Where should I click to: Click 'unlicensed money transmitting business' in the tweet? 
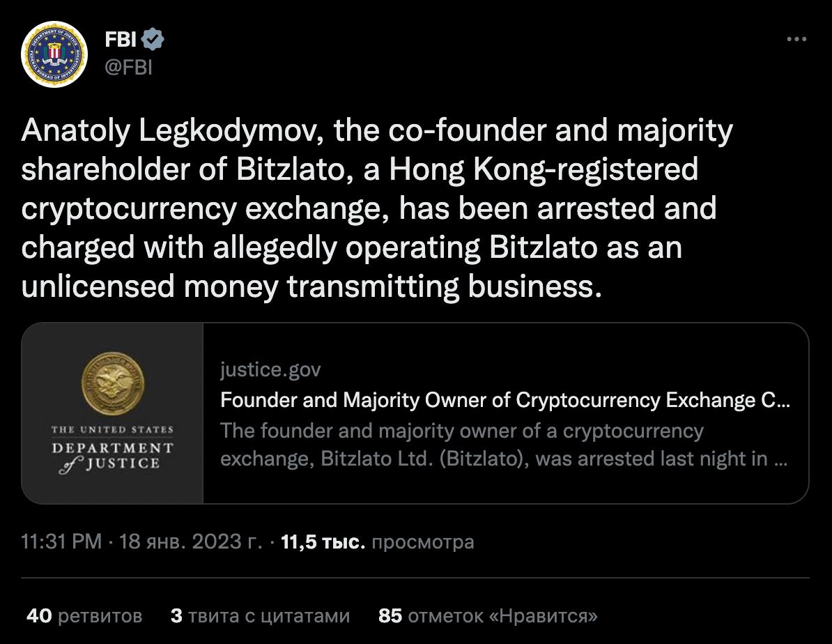[310, 286]
